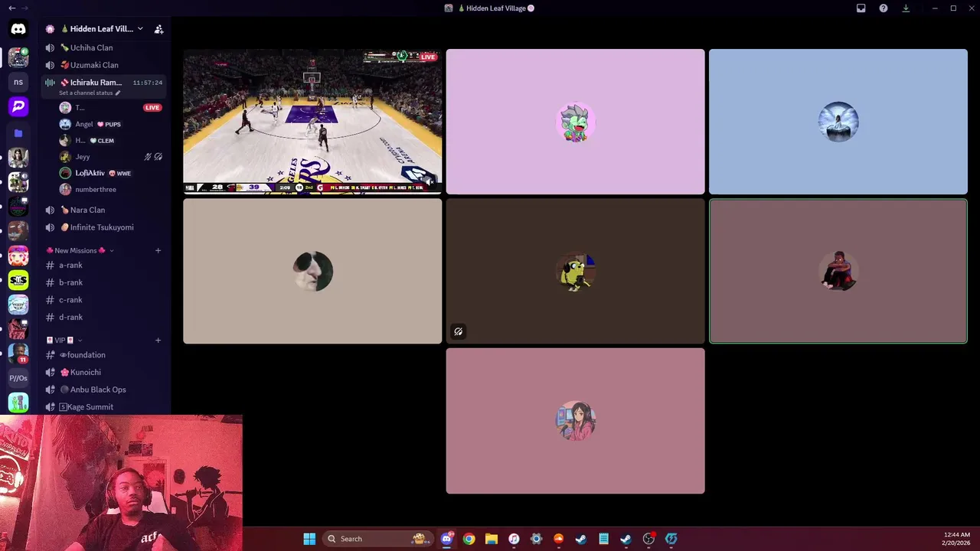Viewport: 980px width, 551px height.
Task: Create channel in VIP category
Action: click(158, 340)
